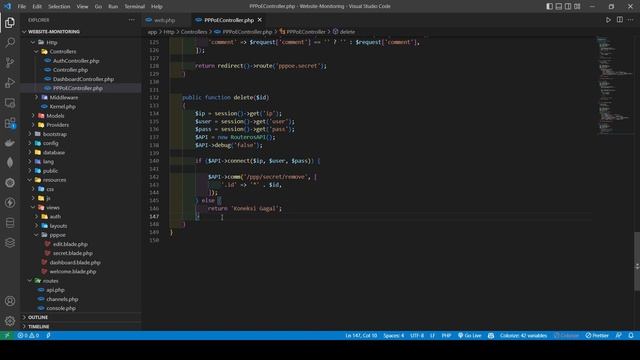
Task: Open the Manage gear icon
Action: point(10,321)
